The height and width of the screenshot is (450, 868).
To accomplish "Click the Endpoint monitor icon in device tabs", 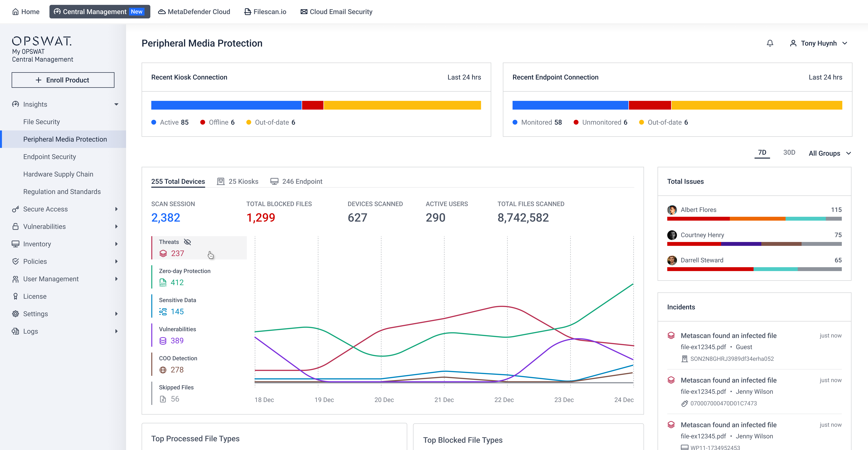I will (x=274, y=181).
